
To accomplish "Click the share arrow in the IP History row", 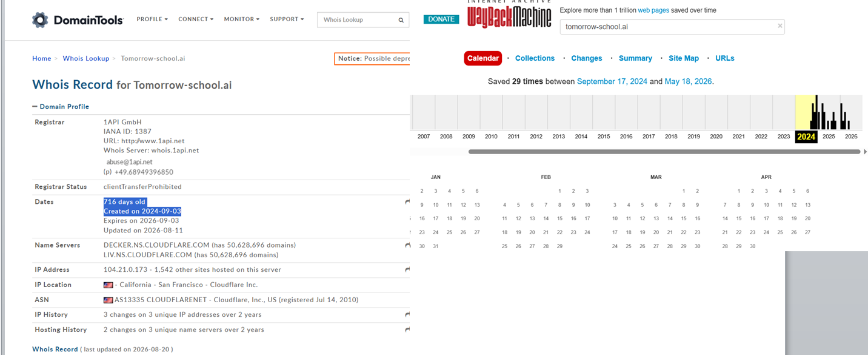I will coord(407,314).
